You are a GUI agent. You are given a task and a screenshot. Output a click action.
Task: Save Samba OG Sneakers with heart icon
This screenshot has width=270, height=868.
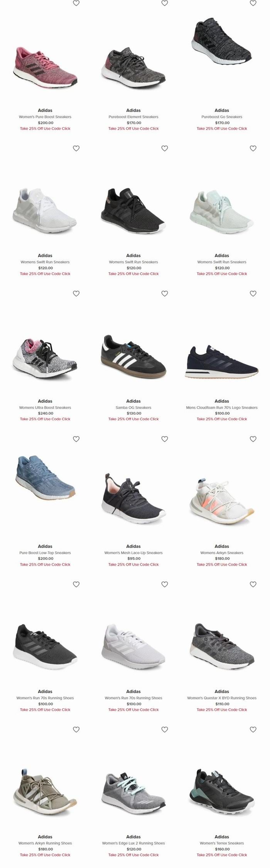(x=165, y=293)
